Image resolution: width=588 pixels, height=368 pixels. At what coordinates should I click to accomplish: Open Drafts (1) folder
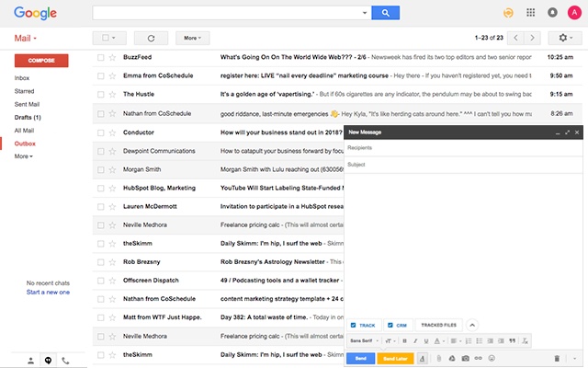pyautogui.click(x=28, y=118)
